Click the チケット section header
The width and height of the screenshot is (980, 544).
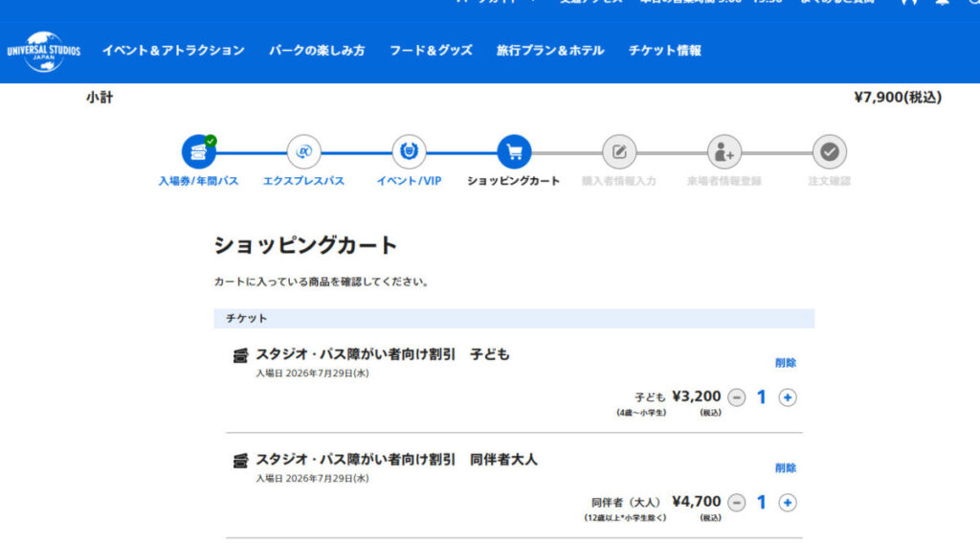coord(514,318)
